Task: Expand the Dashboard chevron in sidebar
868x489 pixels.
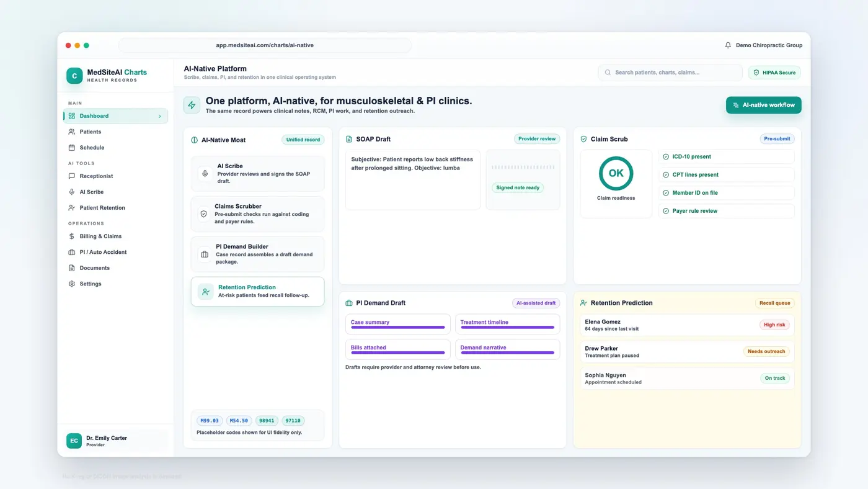Action: pos(159,116)
